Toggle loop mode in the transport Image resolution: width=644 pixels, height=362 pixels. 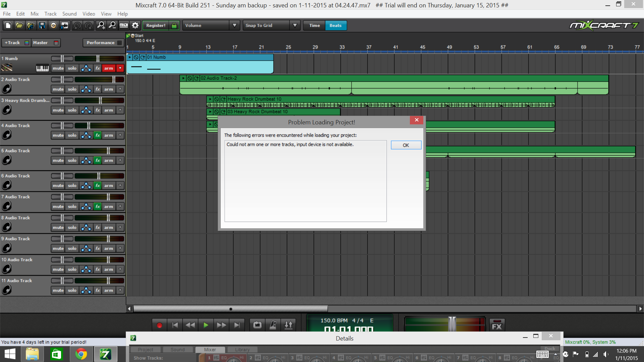pyautogui.click(x=257, y=325)
